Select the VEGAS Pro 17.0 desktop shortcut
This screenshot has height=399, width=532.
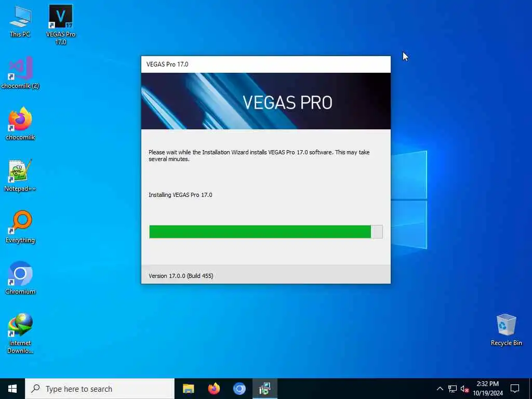coord(61,25)
